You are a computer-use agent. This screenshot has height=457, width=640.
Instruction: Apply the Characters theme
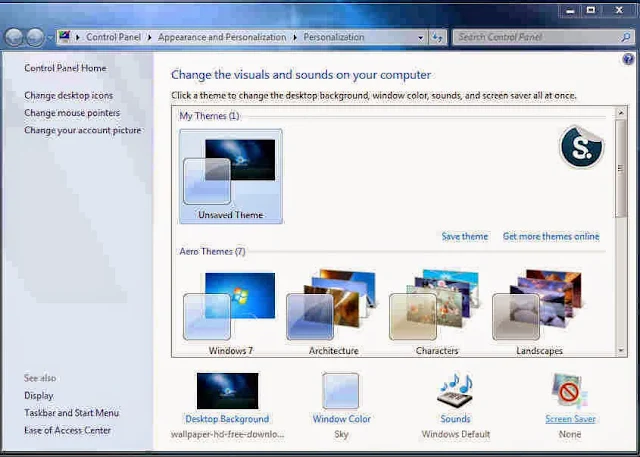(x=436, y=312)
